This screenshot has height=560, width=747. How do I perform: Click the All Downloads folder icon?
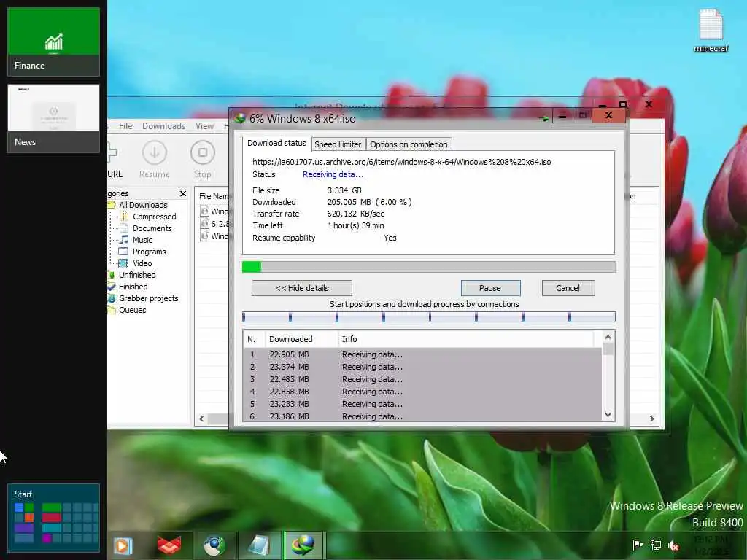click(112, 205)
